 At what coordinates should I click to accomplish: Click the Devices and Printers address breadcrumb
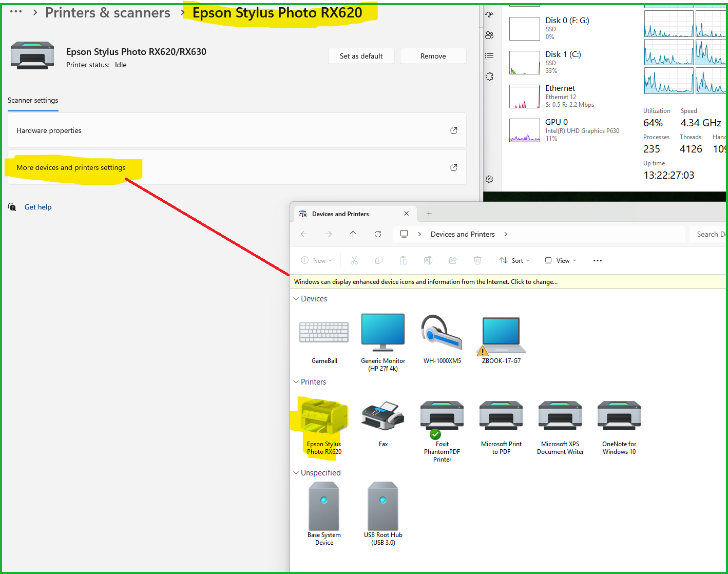pos(463,234)
